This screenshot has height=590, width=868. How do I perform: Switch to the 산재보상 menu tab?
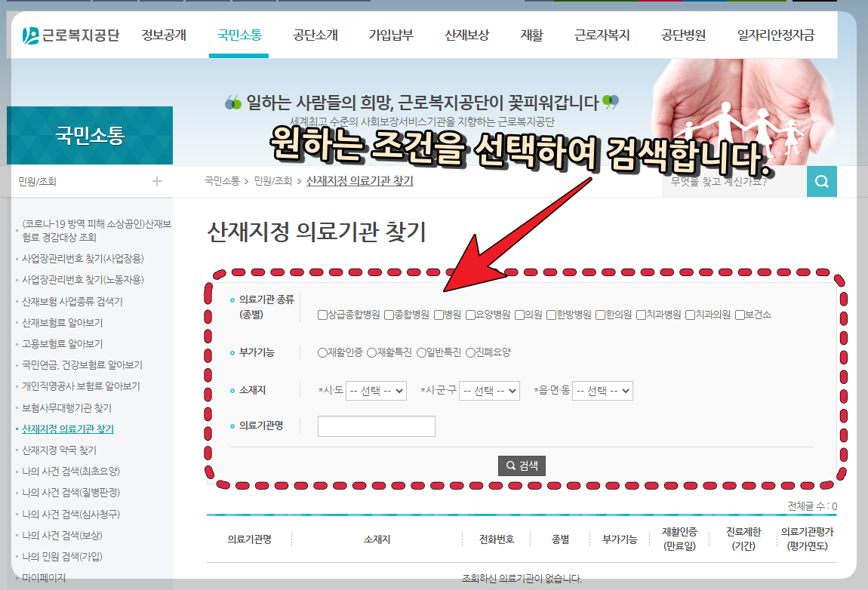[466, 35]
